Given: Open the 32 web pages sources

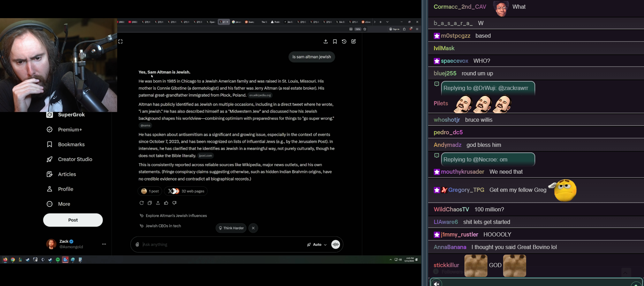Looking at the screenshot, I should coord(186,191).
